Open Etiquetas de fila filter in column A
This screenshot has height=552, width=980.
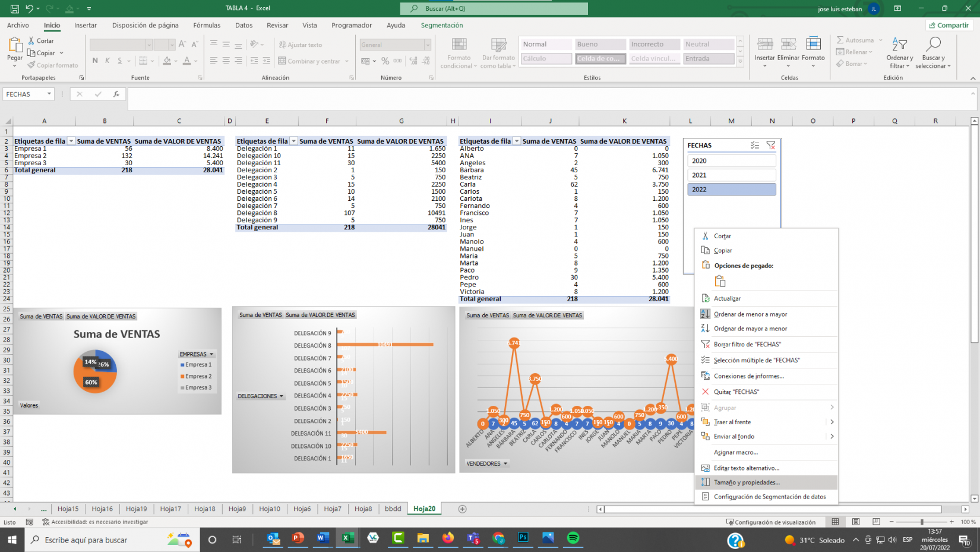tap(71, 141)
